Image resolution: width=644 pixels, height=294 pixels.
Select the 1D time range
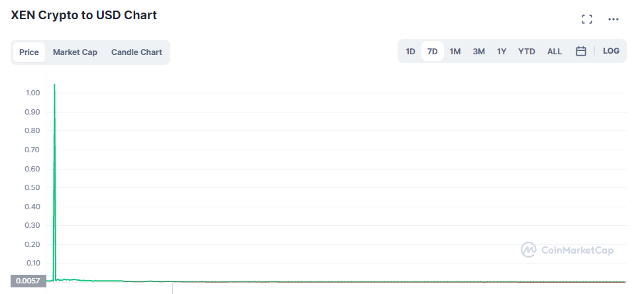410,52
